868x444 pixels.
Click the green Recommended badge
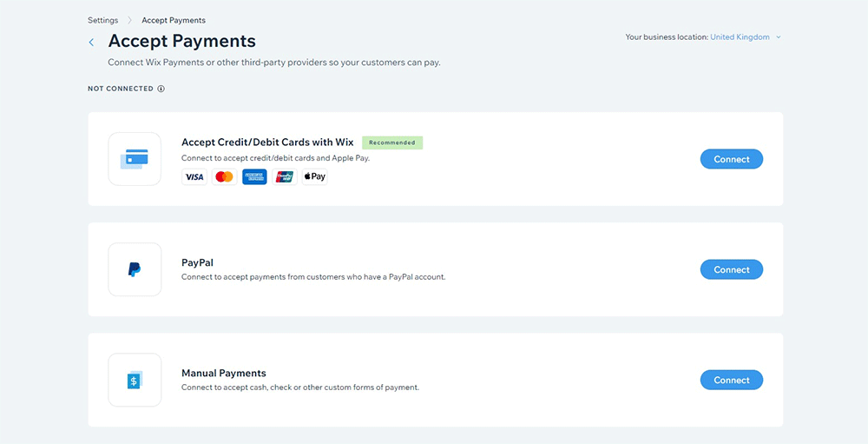[392, 142]
